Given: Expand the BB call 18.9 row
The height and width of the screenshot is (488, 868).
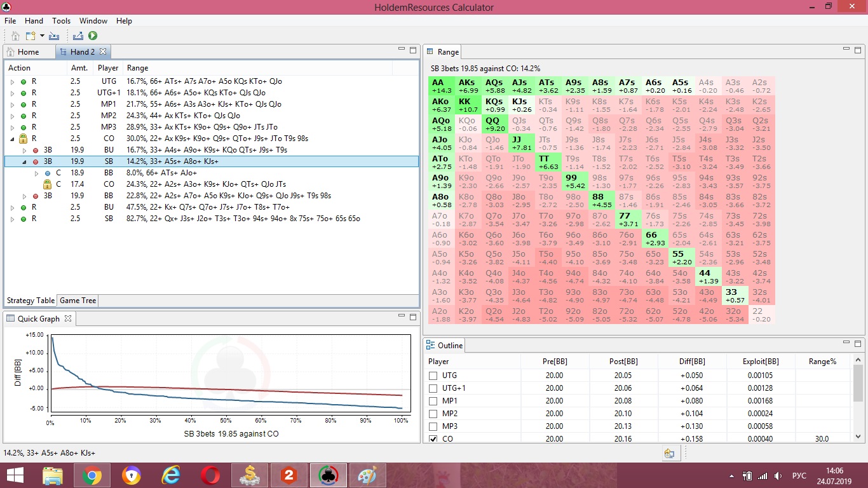Looking at the screenshot, I should [36, 173].
